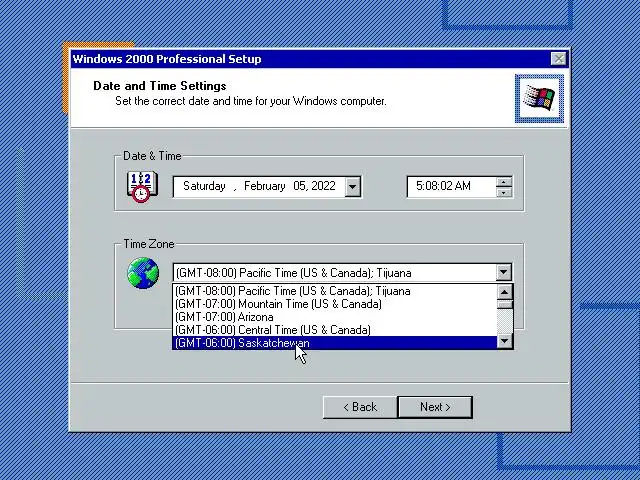Click the time zone combo box arrow

coord(504,272)
